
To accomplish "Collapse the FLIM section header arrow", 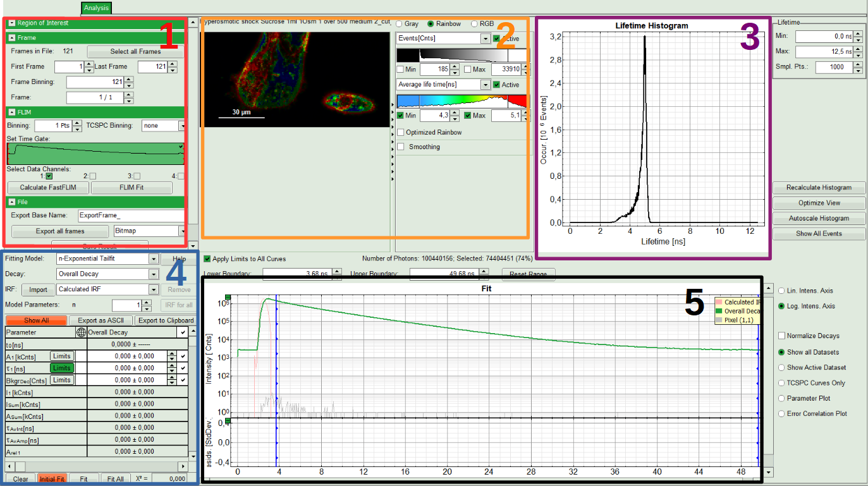I will [x=11, y=112].
